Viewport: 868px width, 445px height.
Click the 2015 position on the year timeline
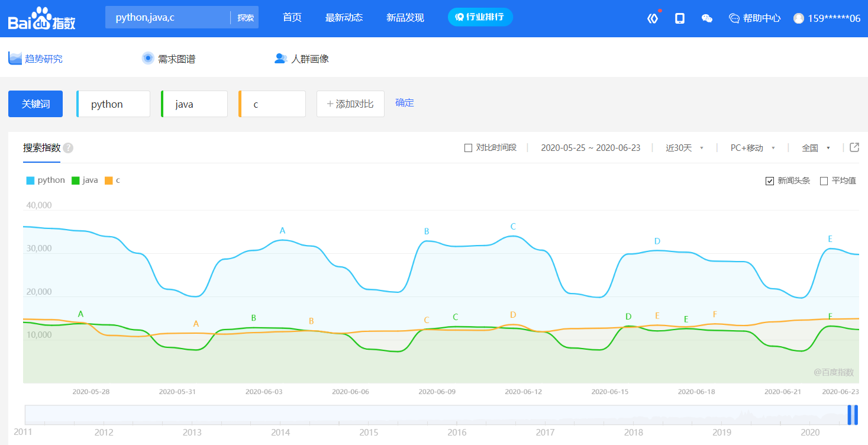tap(369, 433)
